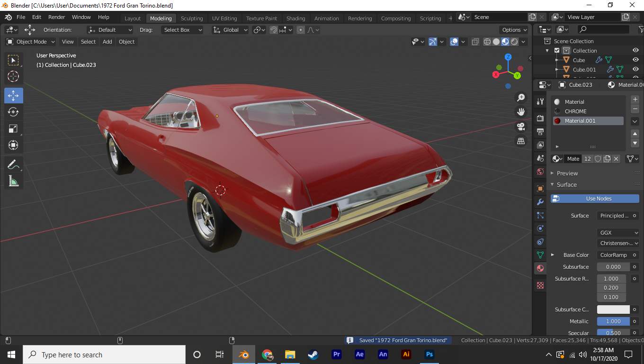Toggle the Use Nodes button
644x364 pixels.
pyautogui.click(x=595, y=199)
